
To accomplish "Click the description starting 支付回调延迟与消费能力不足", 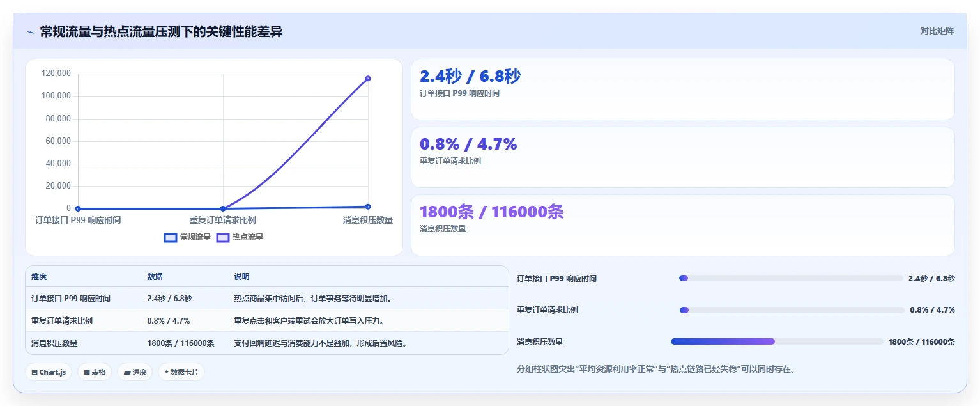I will (x=321, y=343).
